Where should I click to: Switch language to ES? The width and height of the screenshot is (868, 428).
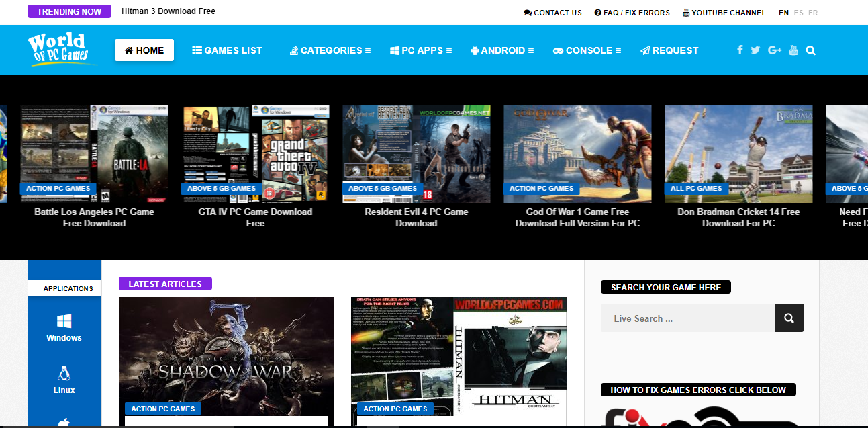(798, 13)
